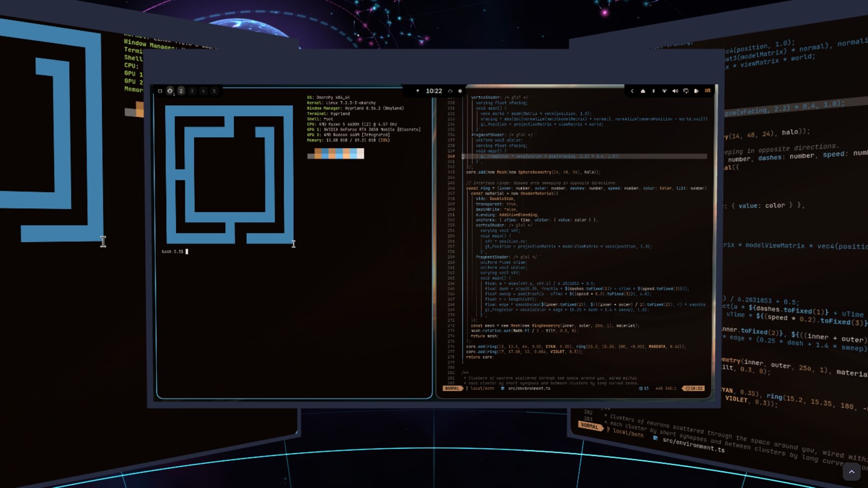This screenshot has height=488, width=868.
Task: Click the 10:22 clock in the bar
Action: click(x=434, y=91)
